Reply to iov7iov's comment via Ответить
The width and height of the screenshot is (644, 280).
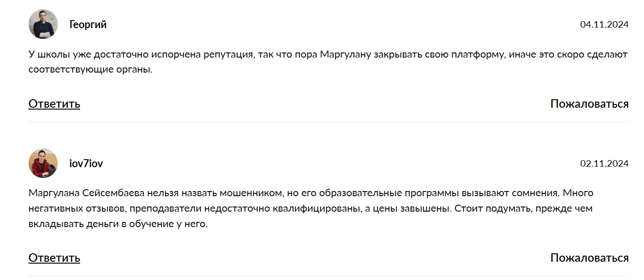tap(54, 258)
